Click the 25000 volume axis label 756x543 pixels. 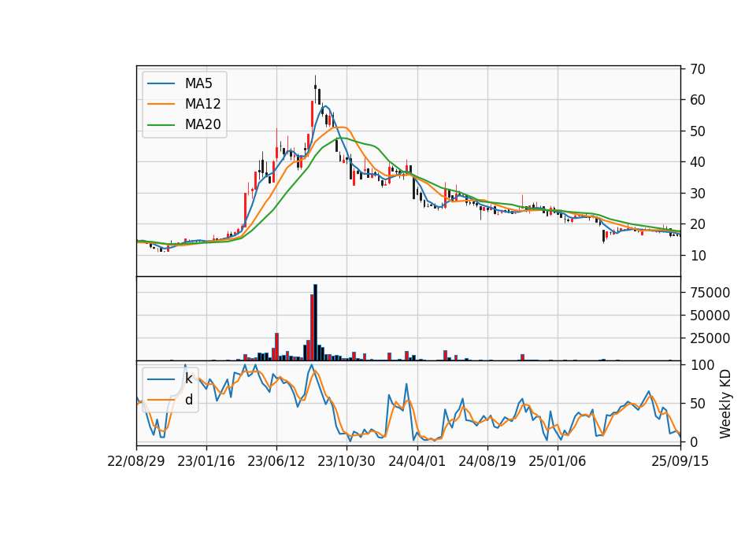point(710,338)
